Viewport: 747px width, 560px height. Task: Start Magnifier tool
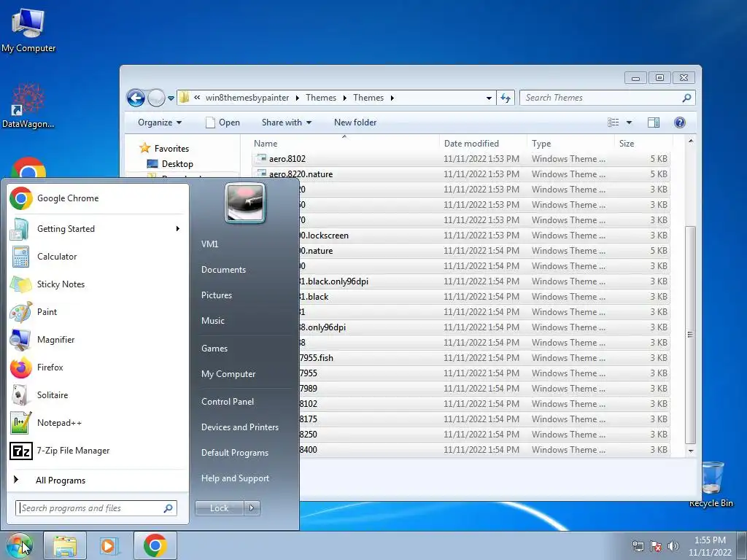tap(98, 339)
